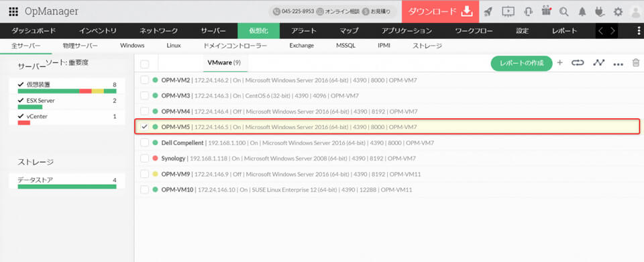Screen dimensions: 644x262
Task: Click the headset support icon
Action: click(529, 12)
